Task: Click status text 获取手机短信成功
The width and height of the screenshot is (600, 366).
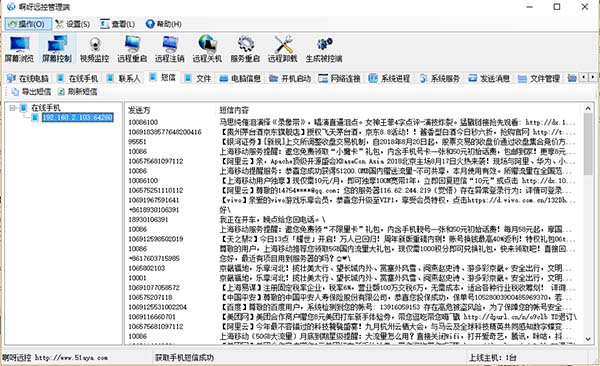Action: pyautogui.click(x=184, y=358)
